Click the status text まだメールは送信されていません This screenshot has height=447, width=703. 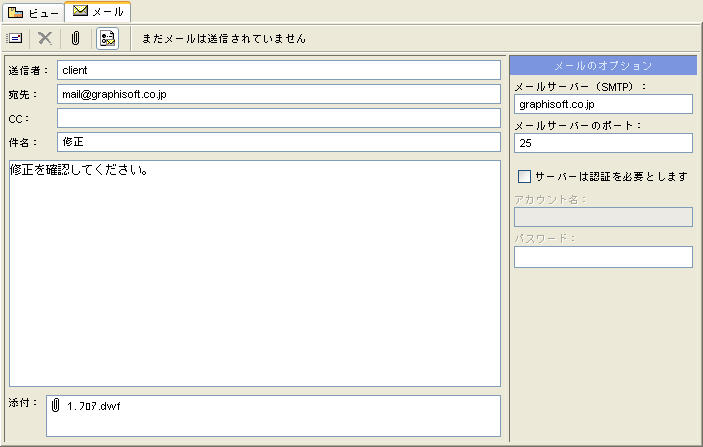point(224,39)
